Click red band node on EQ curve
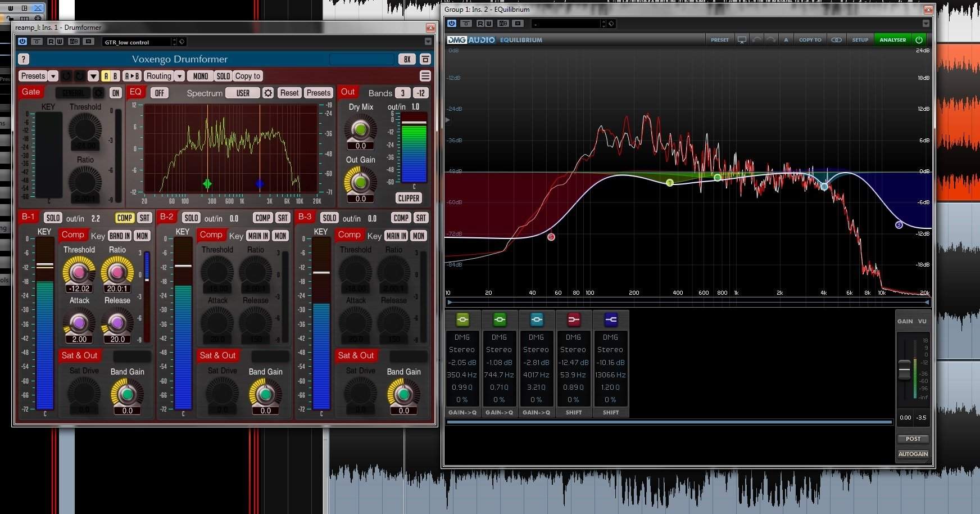This screenshot has width=980, height=514. point(551,237)
